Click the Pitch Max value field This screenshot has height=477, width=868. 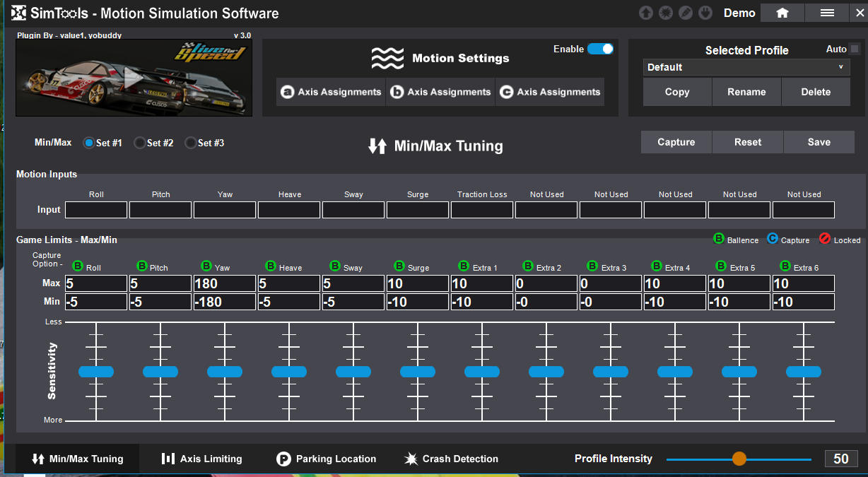click(160, 283)
